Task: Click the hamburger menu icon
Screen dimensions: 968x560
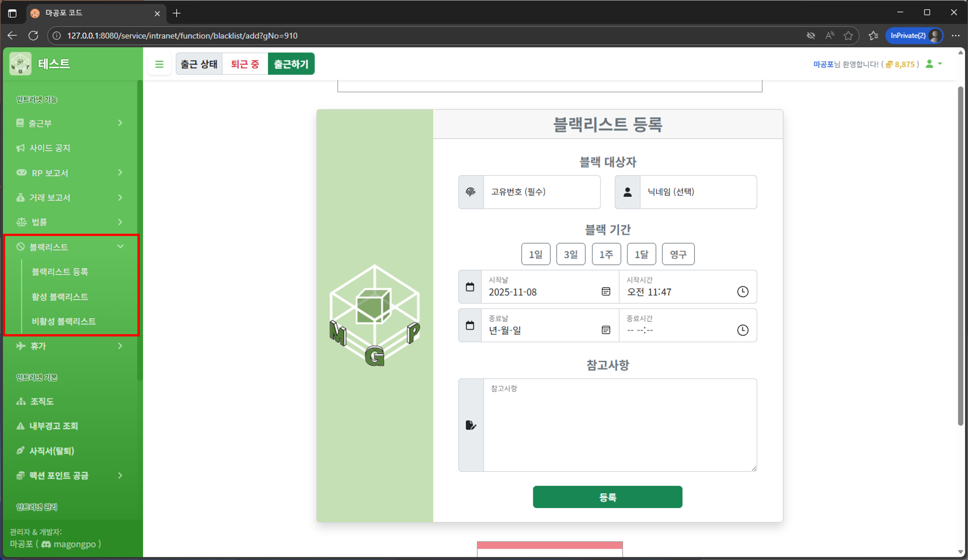Action: (160, 64)
